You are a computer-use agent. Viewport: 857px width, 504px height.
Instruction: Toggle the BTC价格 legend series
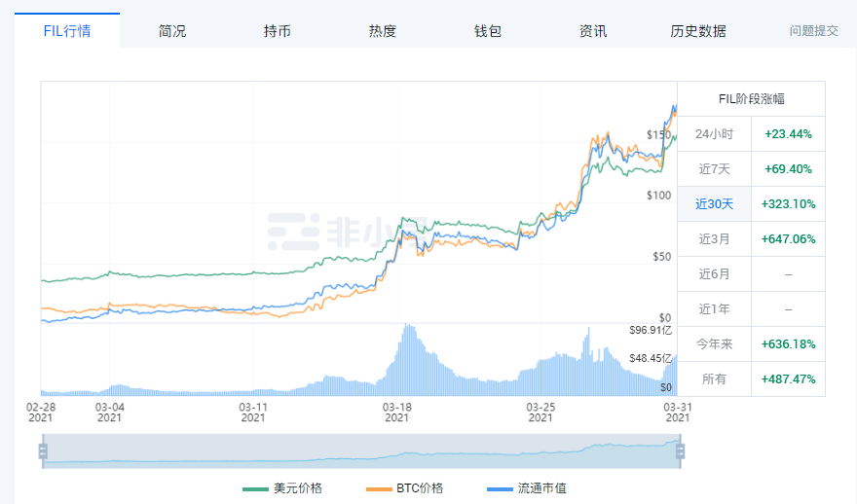click(x=404, y=488)
